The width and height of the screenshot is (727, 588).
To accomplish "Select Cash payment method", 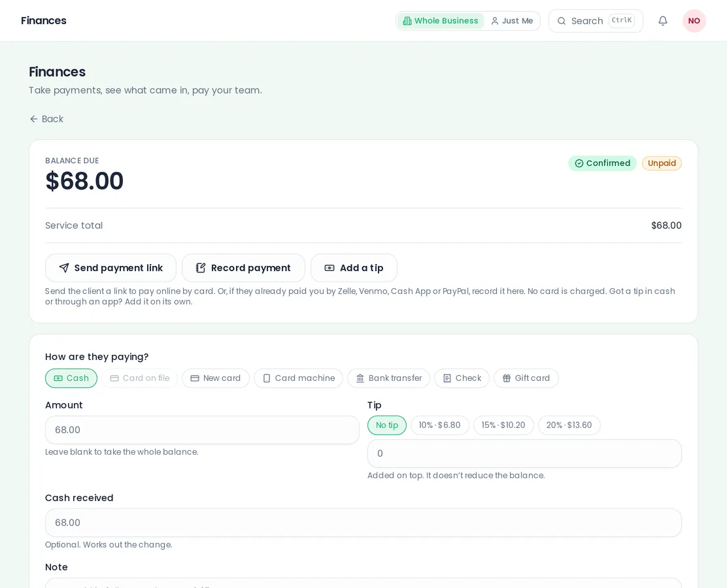I will click(x=71, y=378).
